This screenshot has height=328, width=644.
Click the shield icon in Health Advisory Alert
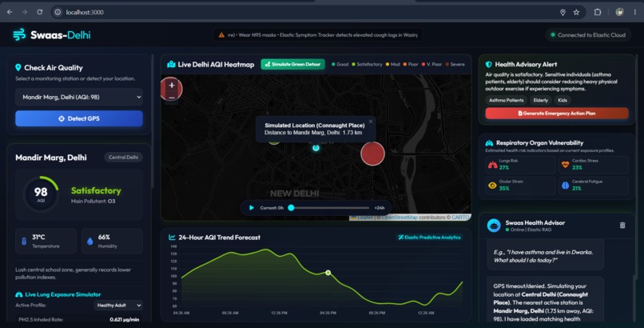(x=489, y=65)
